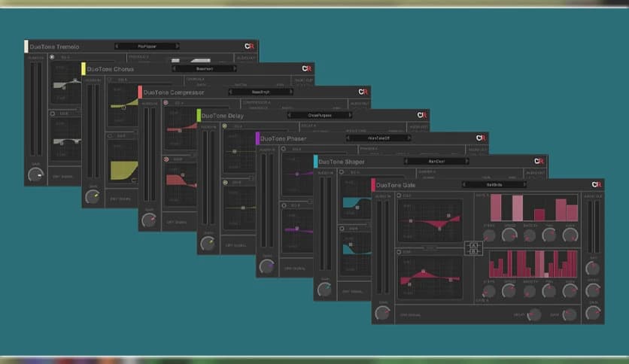This screenshot has height=364, width=629.
Task: Open the preset selector in DuoTone Gate
Action: point(495,184)
